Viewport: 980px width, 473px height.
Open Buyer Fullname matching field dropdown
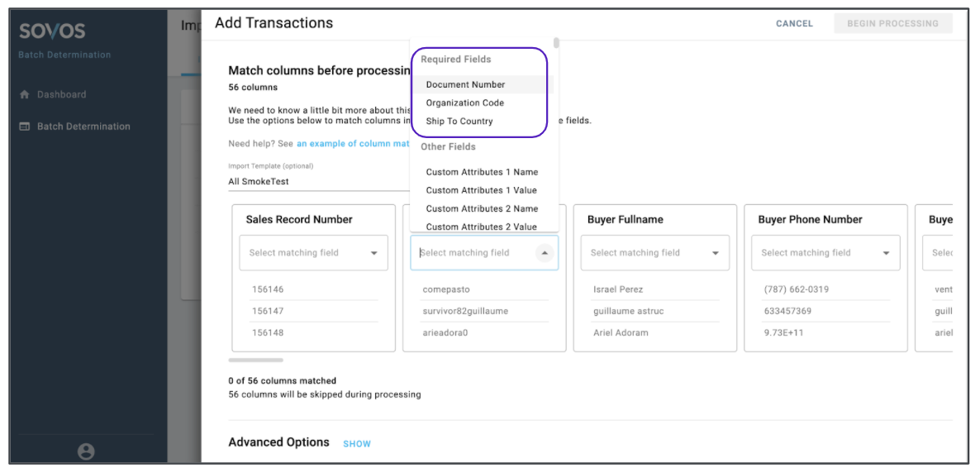(715, 253)
